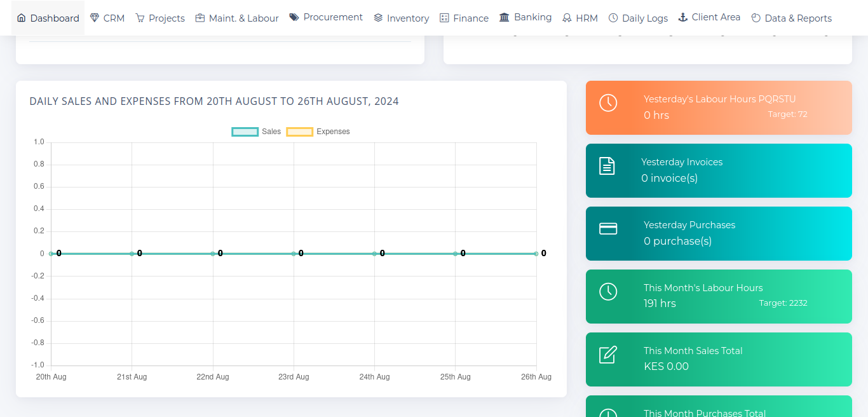Click the Client Area anchor icon
The image size is (868, 417).
tap(683, 17)
